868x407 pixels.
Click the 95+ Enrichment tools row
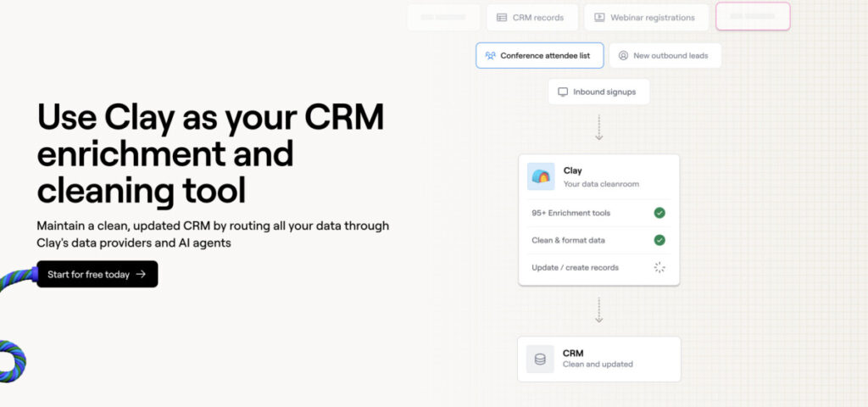(598, 213)
